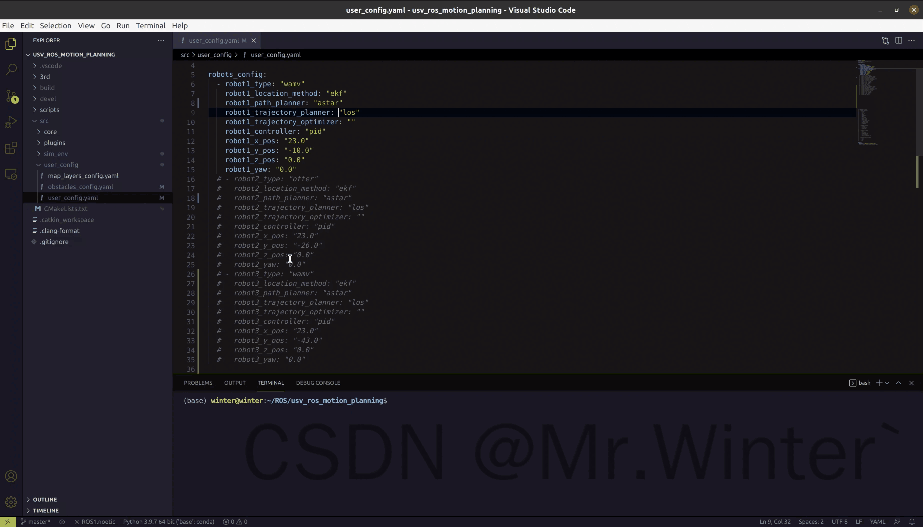
Task: Open the Help menu
Action: click(180, 25)
